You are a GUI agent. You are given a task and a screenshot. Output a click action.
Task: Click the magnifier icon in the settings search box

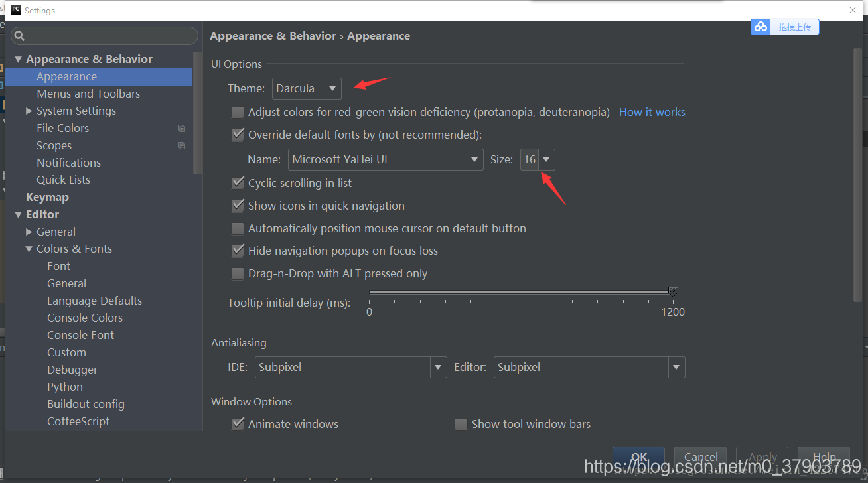coord(19,36)
